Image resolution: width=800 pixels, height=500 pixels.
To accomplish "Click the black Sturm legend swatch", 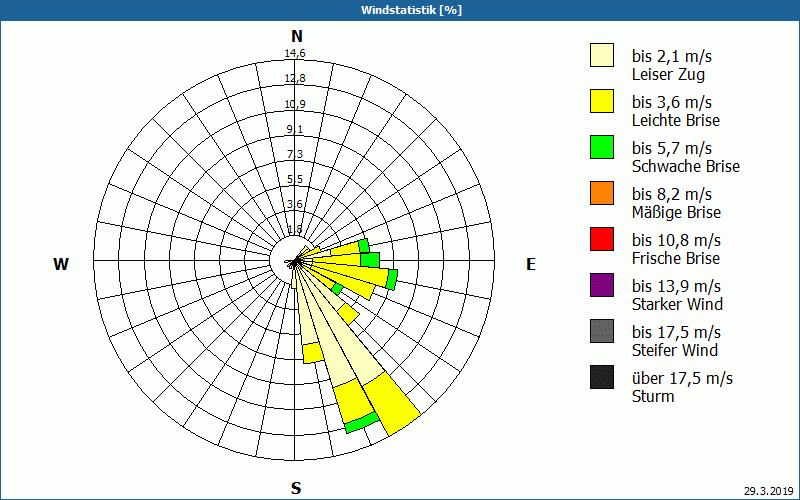I will 602,377.
